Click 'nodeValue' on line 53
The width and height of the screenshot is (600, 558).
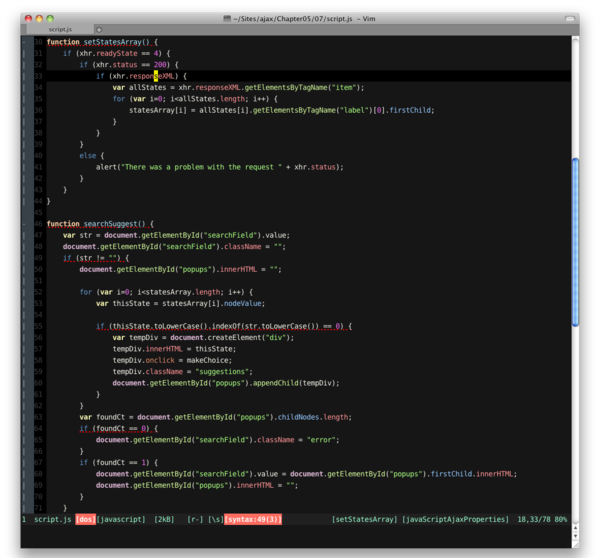[243, 303]
